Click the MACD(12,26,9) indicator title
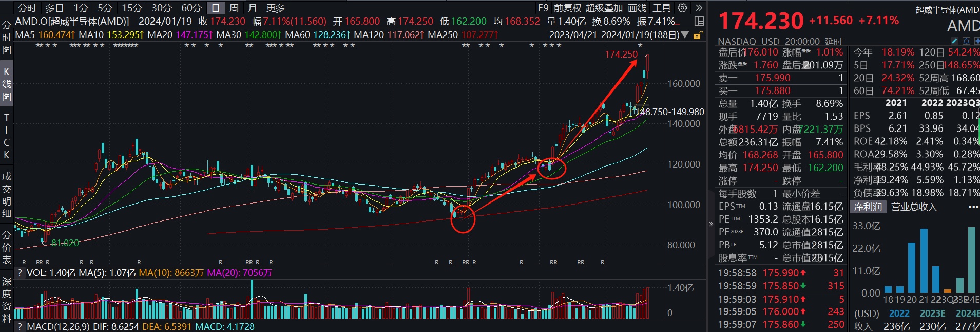This screenshot has height=332, width=980. click(58, 327)
